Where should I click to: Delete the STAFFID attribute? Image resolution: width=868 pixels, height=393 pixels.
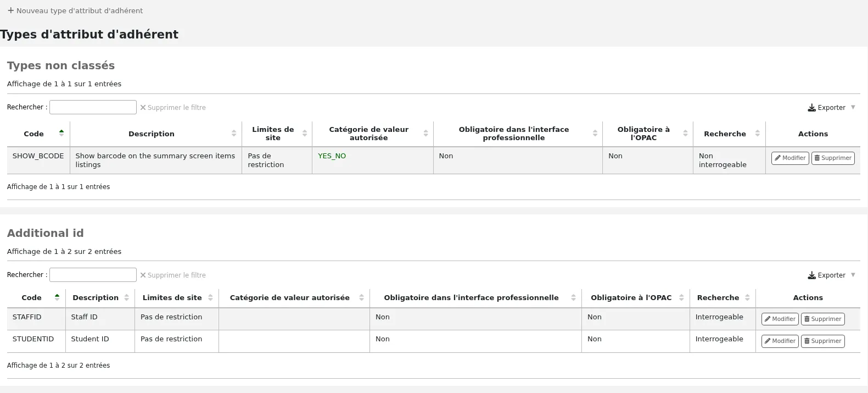823,319
